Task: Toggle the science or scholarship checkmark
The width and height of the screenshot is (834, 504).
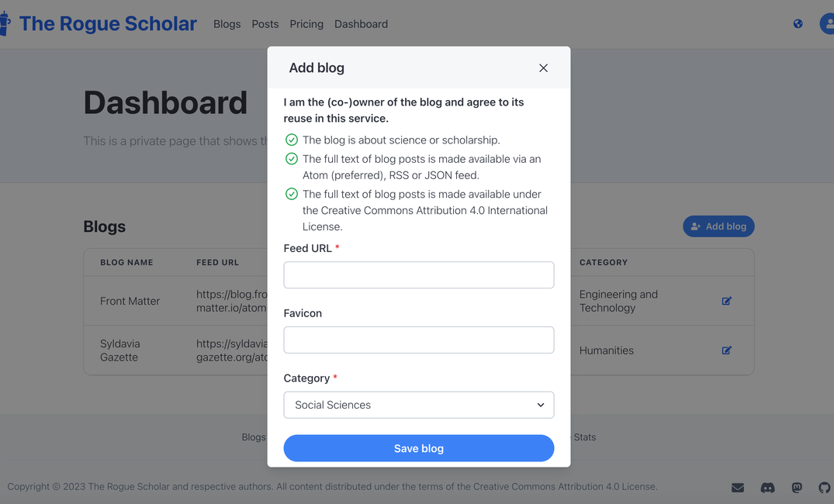Action: 291,140
